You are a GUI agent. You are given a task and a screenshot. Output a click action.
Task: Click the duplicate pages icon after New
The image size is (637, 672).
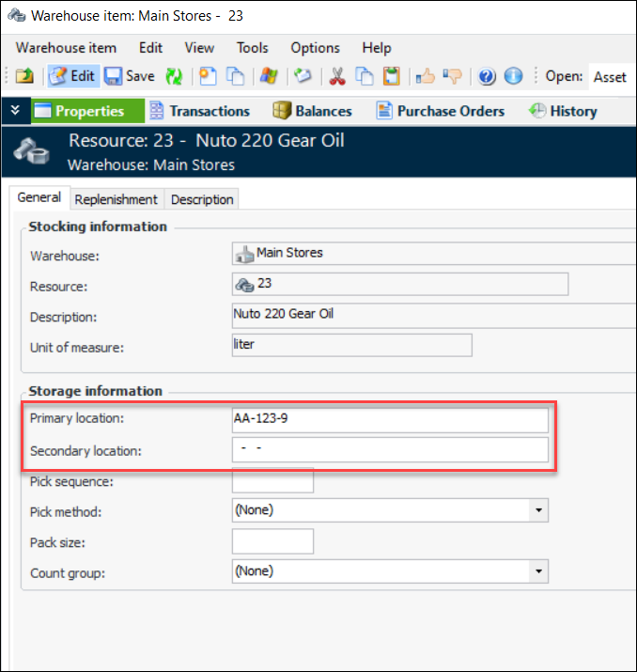tap(235, 76)
